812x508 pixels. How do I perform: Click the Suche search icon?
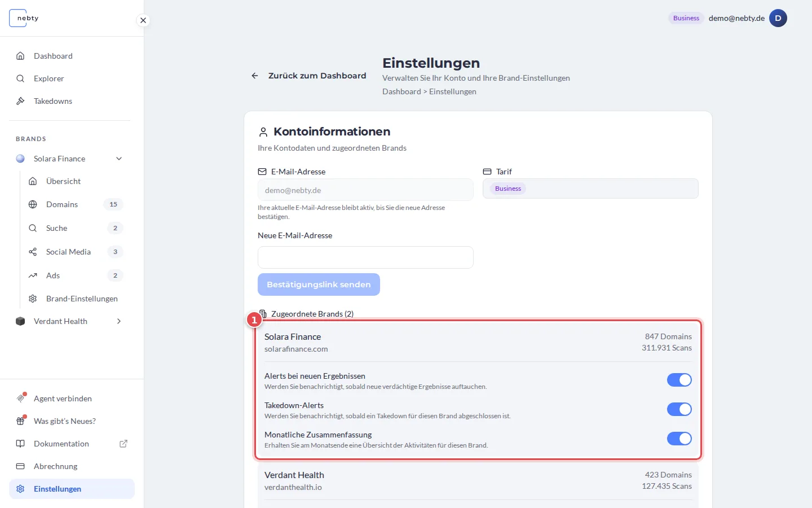(x=33, y=228)
